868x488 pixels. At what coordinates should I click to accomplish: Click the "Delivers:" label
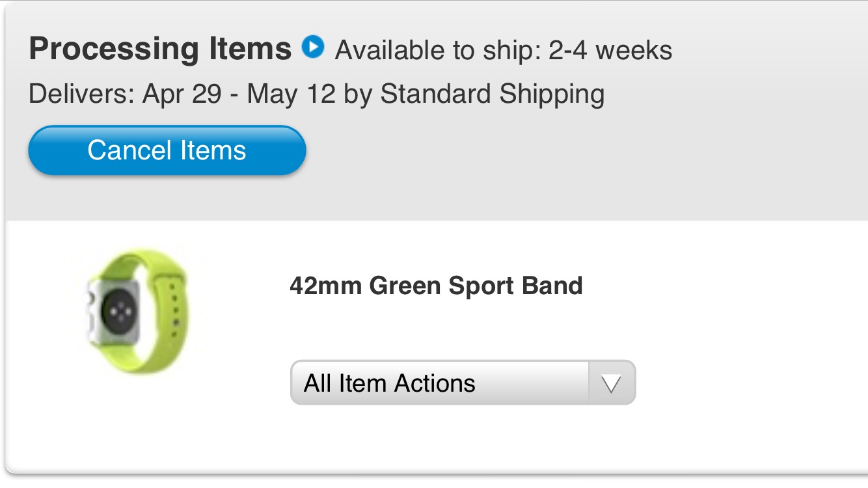pyautogui.click(x=82, y=94)
